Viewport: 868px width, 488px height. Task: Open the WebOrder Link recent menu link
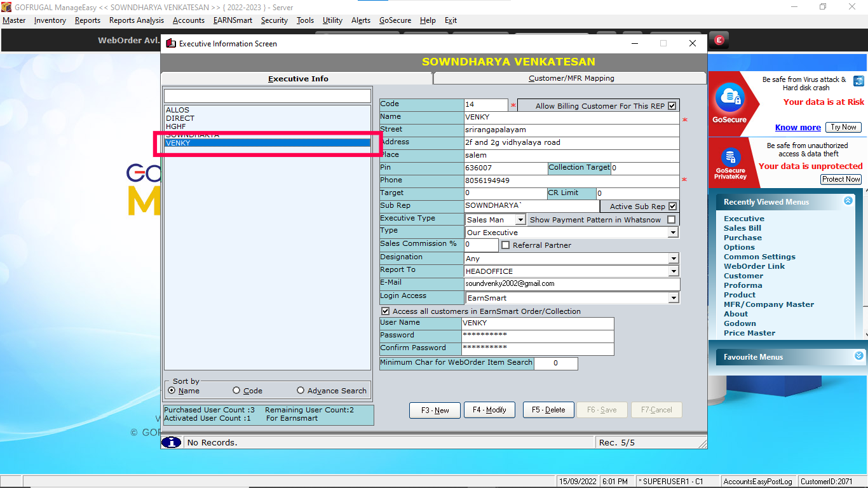[x=755, y=266]
